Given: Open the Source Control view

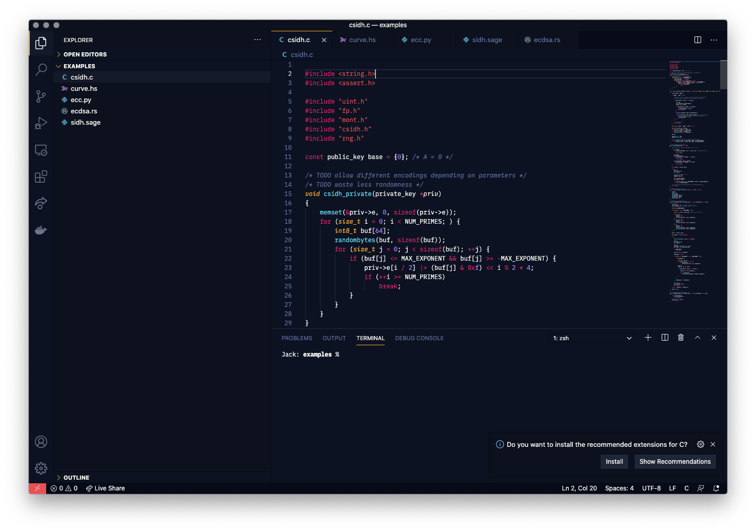Looking at the screenshot, I should coord(41,96).
